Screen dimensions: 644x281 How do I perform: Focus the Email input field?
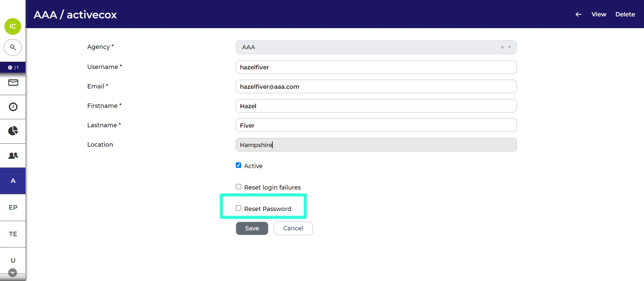tap(376, 86)
